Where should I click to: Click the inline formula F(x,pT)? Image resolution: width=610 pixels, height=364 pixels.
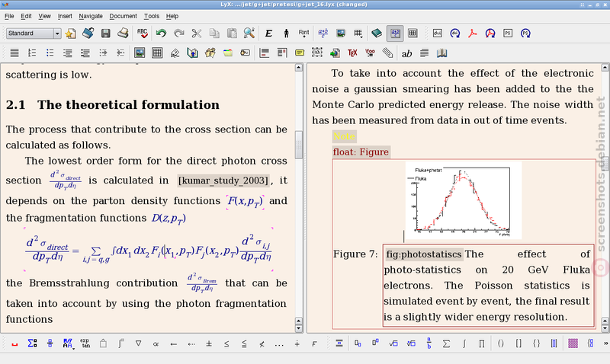coord(245,201)
